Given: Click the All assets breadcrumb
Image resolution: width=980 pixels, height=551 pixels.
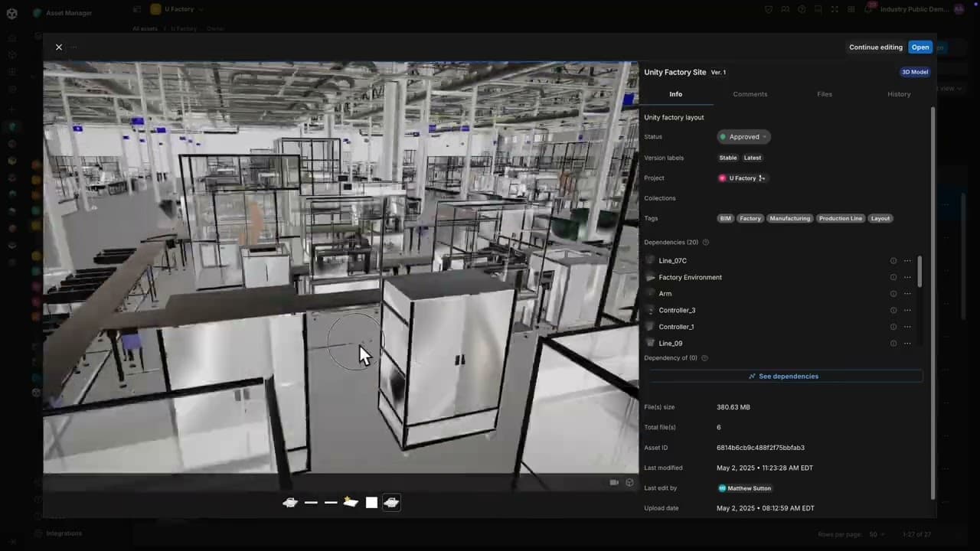Looking at the screenshot, I should (145, 29).
